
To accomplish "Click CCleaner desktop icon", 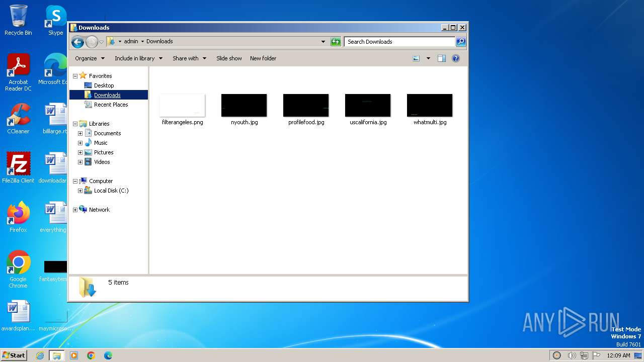I will coord(18,119).
